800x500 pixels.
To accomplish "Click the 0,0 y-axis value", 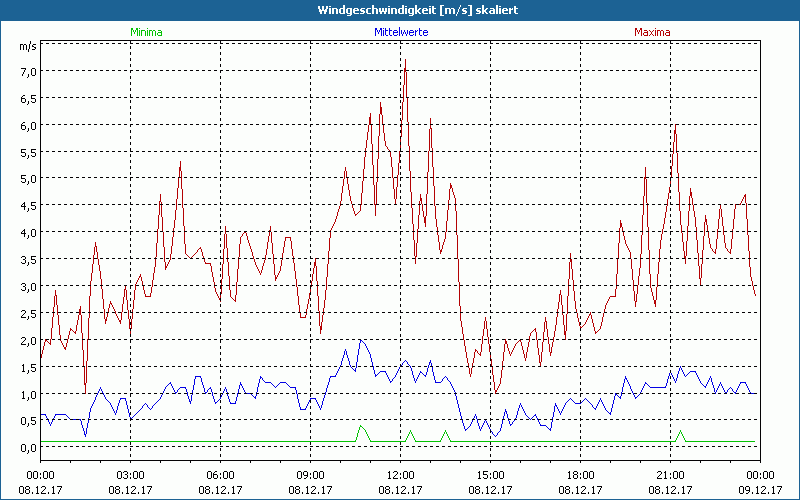I will point(27,447).
